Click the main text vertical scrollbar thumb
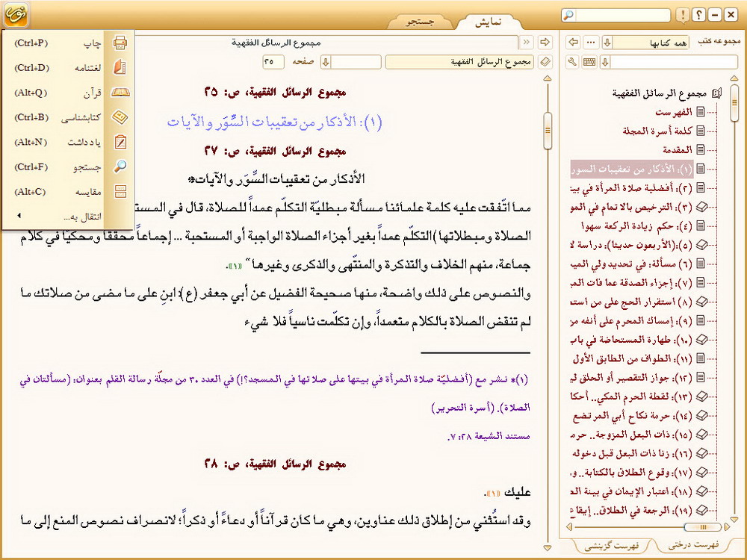Viewport: 747px width, 560px height. pos(548,131)
